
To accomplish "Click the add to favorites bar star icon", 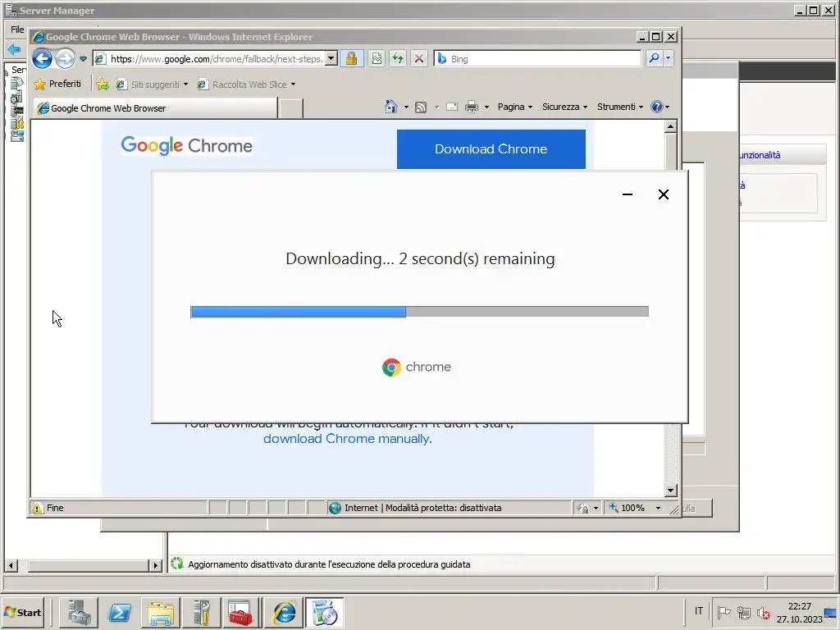I will coord(103,84).
